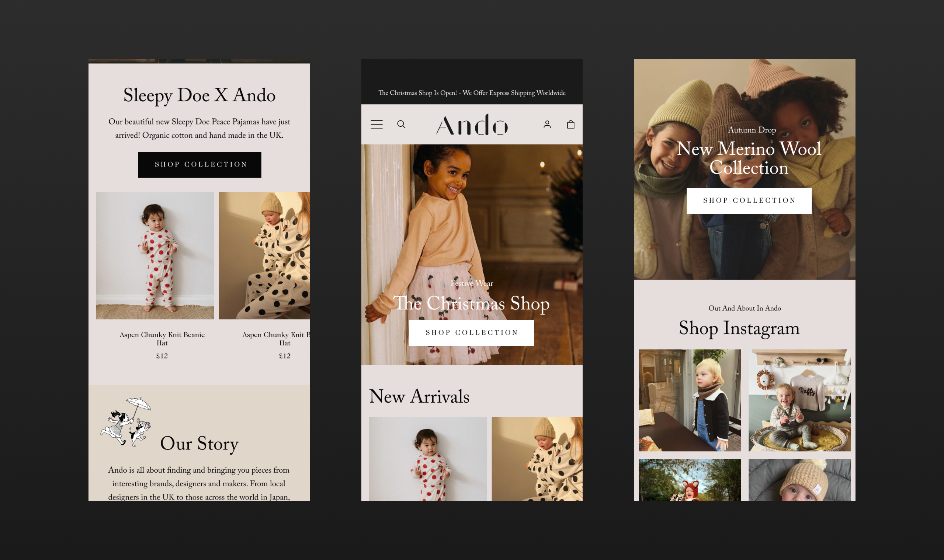Open the black polka dot pajamas product image
This screenshot has height=560, width=944.
point(264,255)
